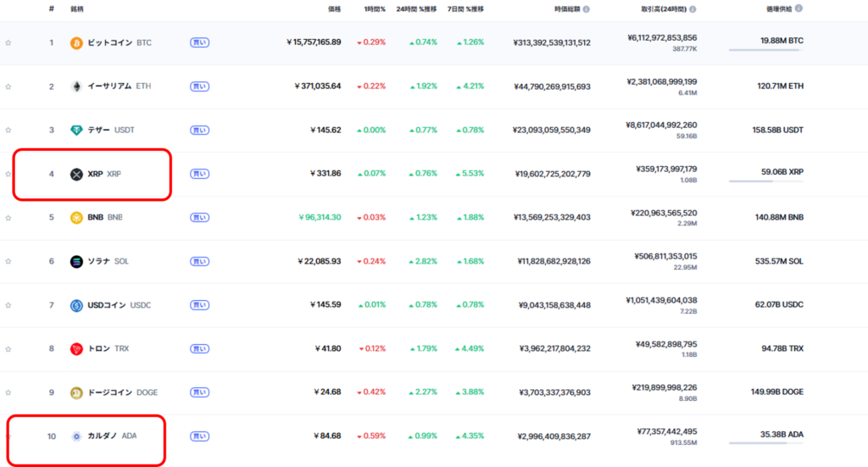The image size is (868, 467).
Task: Click the XRP logo icon
Action: (76, 175)
